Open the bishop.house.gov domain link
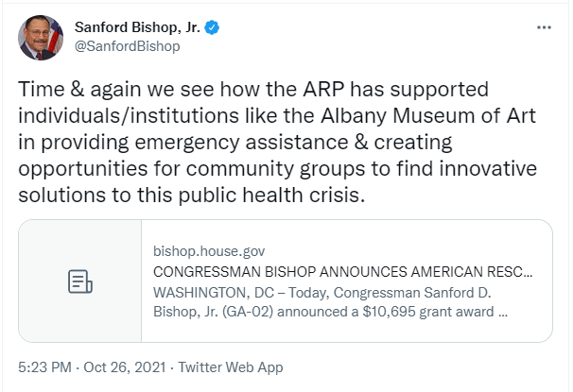This screenshot has height=392, width=573. click(x=208, y=251)
